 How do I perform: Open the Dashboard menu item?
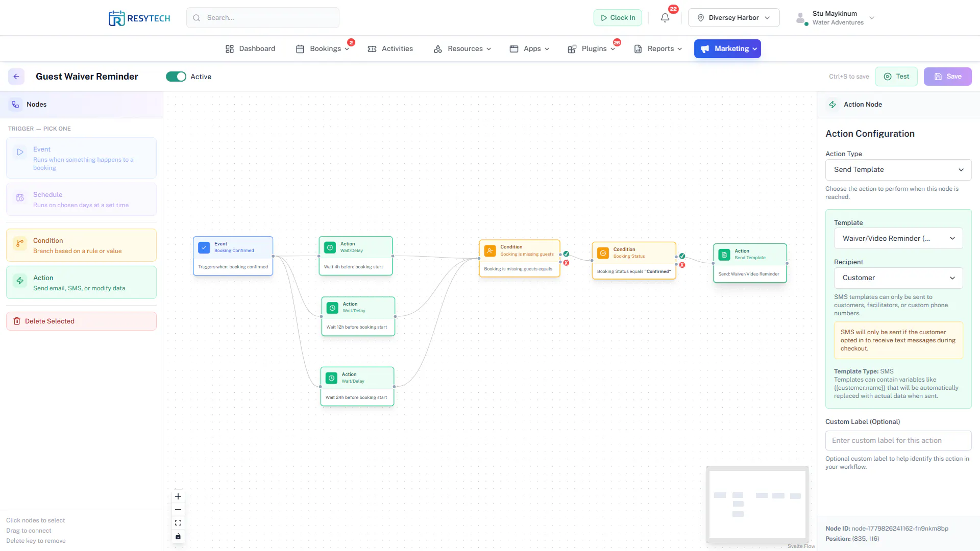pyautogui.click(x=250, y=49)
